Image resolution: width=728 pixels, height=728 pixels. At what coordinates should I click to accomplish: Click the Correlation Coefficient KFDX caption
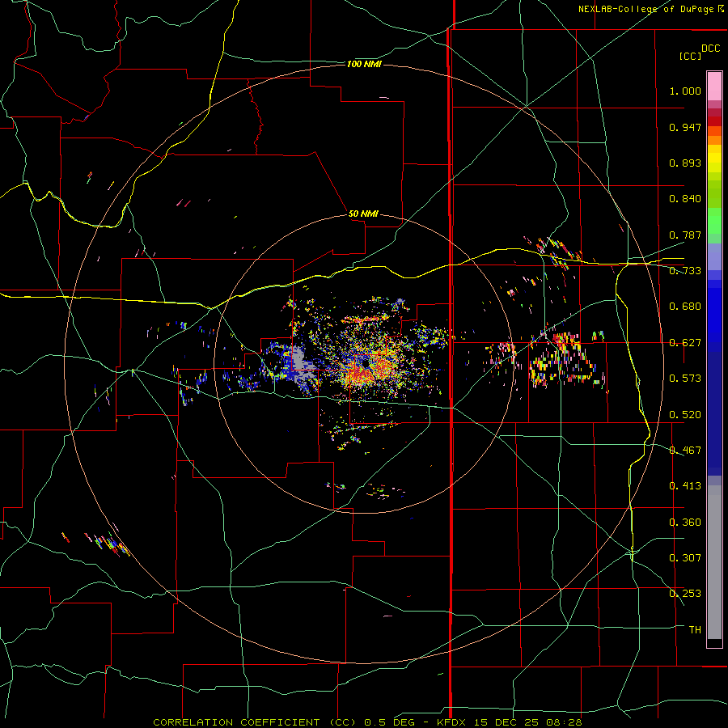point(367,722)
